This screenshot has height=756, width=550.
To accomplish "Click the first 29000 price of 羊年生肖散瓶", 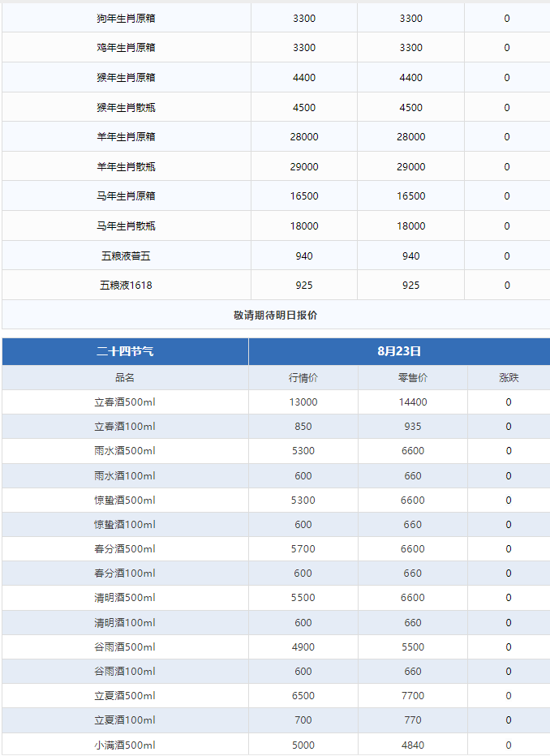I will (304, 167).
